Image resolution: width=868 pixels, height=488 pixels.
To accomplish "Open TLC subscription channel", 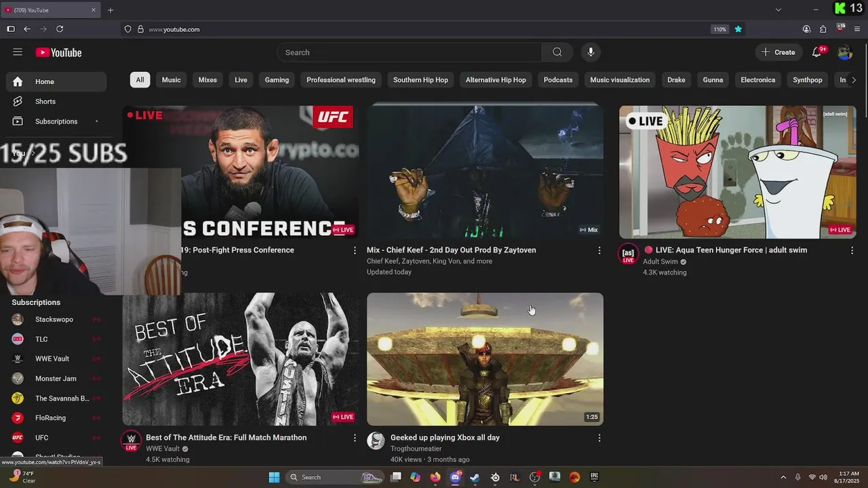I will click(x=56, y=339).
